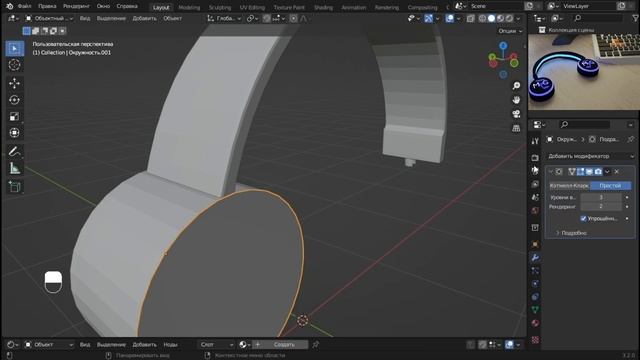This screenshot has width=640, height=360.
Task: Open the Добавить модификатор dropdown
Action: click(590, 156)
